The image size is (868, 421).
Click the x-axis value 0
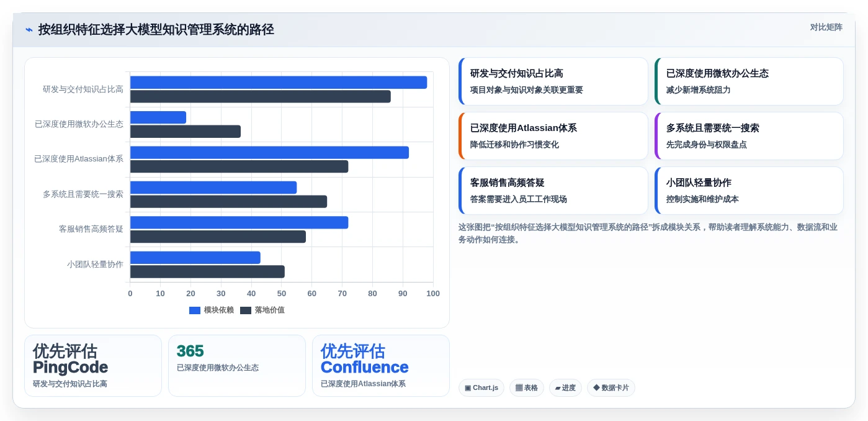click(130, 294)
